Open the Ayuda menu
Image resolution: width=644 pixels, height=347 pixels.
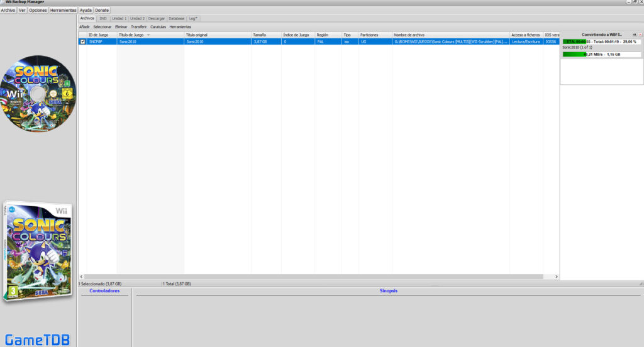(86, 10)
